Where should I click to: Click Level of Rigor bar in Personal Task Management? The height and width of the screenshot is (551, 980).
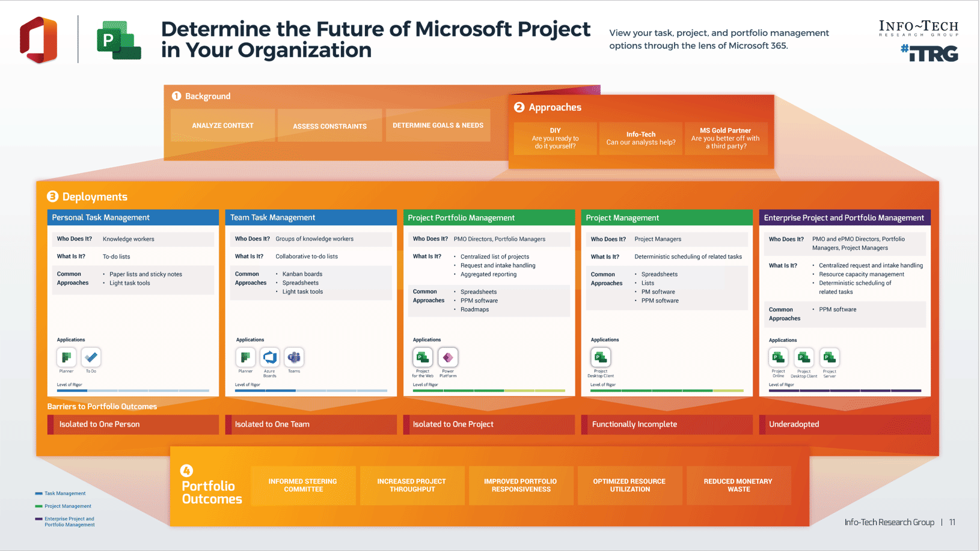(133, 391)
